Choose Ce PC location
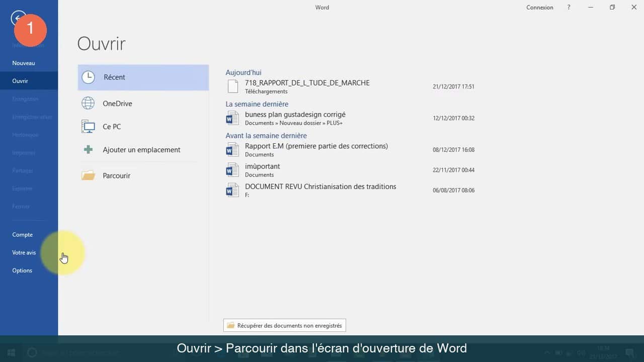 click(x=143, y=127)
